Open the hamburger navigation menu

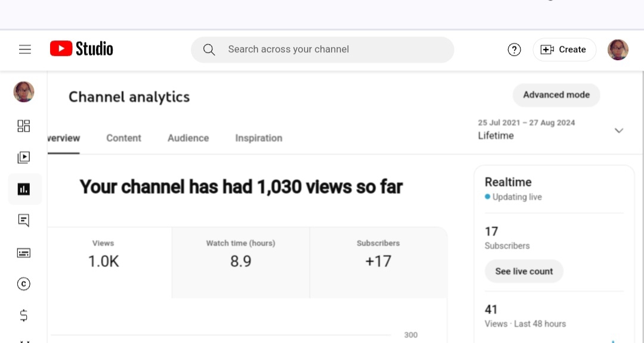pos(25,49)
